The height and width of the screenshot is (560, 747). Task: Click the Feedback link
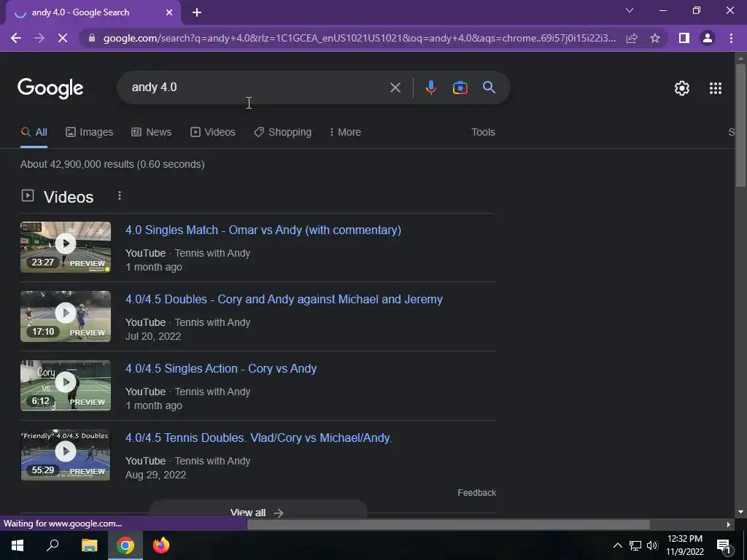click(477, 493)
